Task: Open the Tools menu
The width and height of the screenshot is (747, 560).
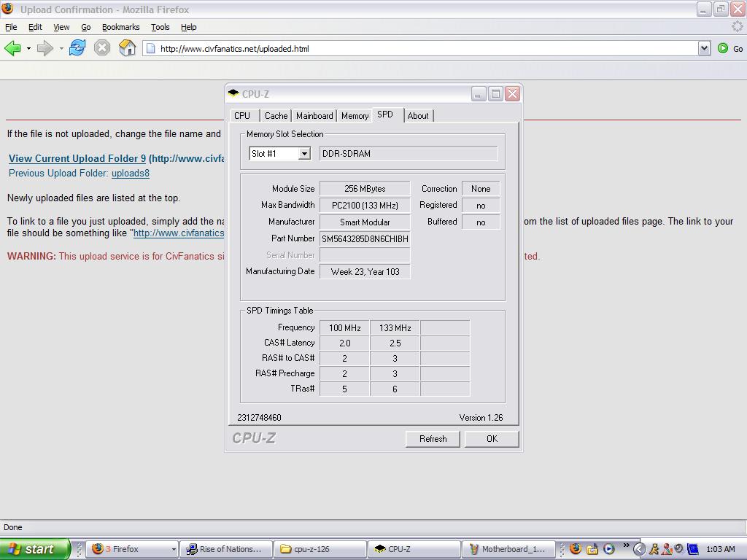Action: pyautogui.click(x=160, y=27)
